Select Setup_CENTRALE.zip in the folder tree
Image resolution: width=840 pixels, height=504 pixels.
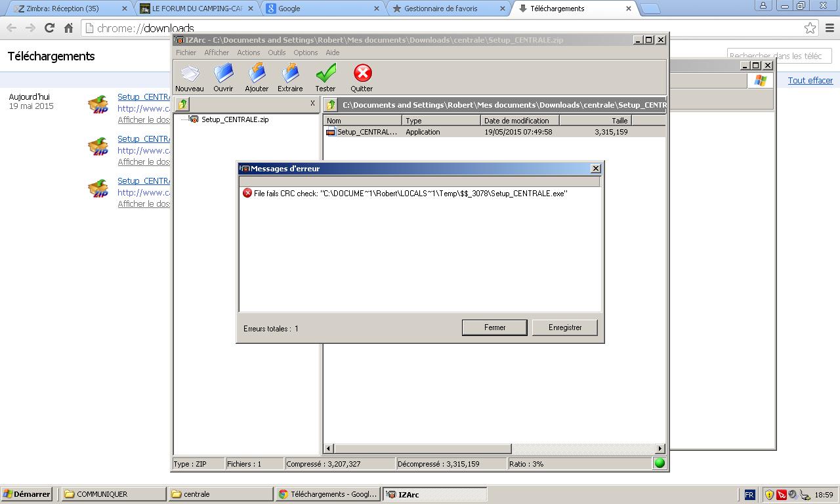[234, 119]
